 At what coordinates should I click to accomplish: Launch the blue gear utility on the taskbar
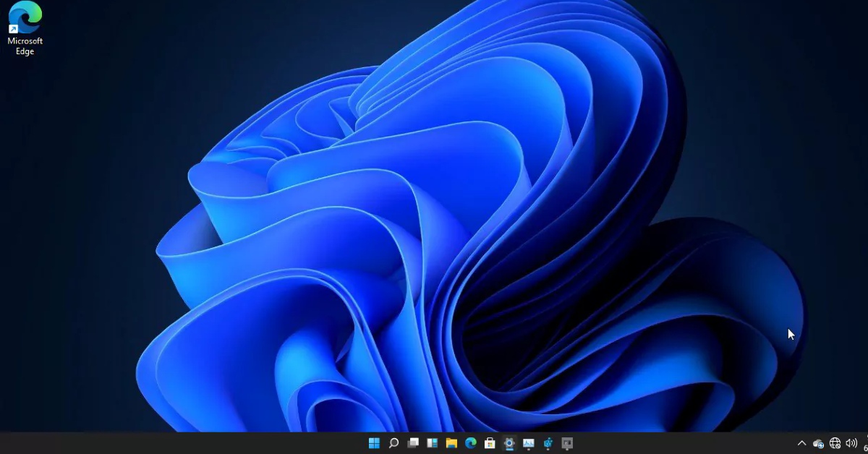tap(548, 442)
